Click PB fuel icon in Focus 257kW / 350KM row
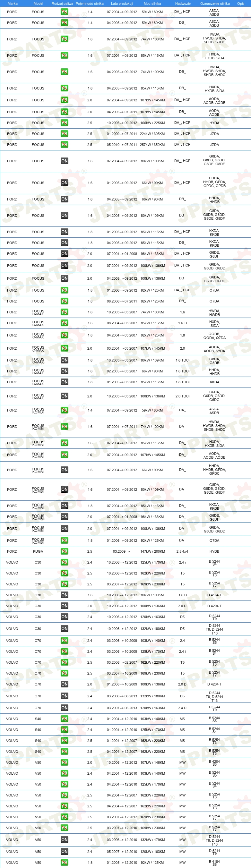Viewport: 251px width, 868px height. pos(65,144)
